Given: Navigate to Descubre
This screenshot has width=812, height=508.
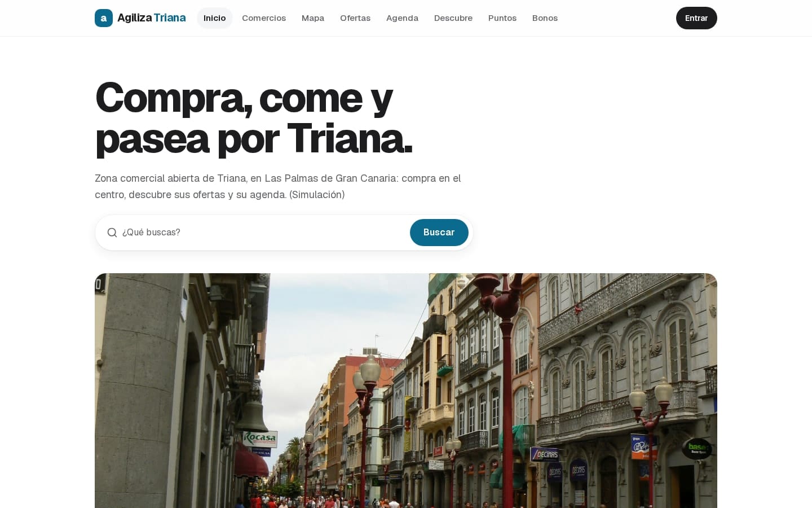Looking at the screenshot, I should (x=453, y=18).
